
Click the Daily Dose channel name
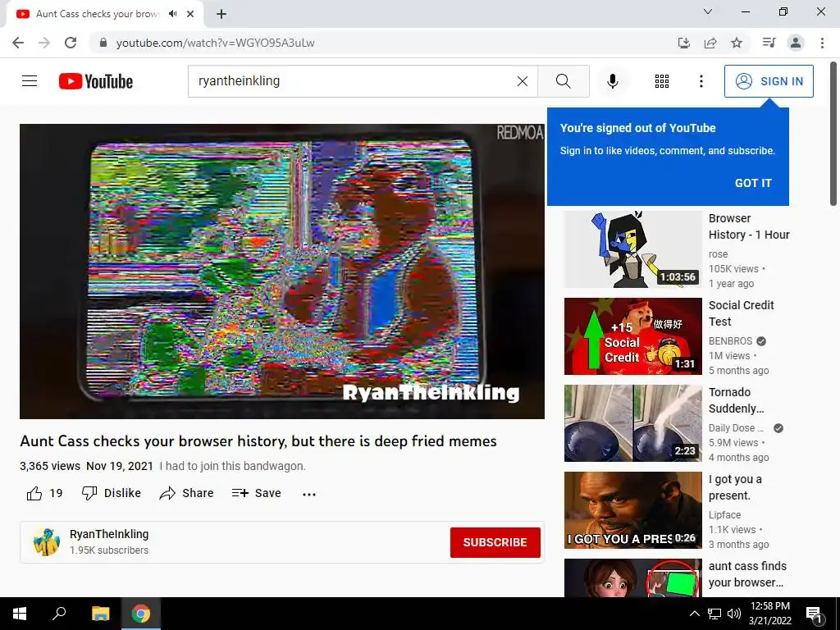coord(736,428)
